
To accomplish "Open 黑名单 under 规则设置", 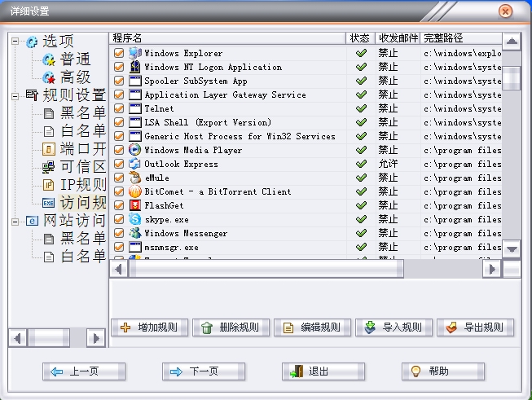I will [83, 113].
